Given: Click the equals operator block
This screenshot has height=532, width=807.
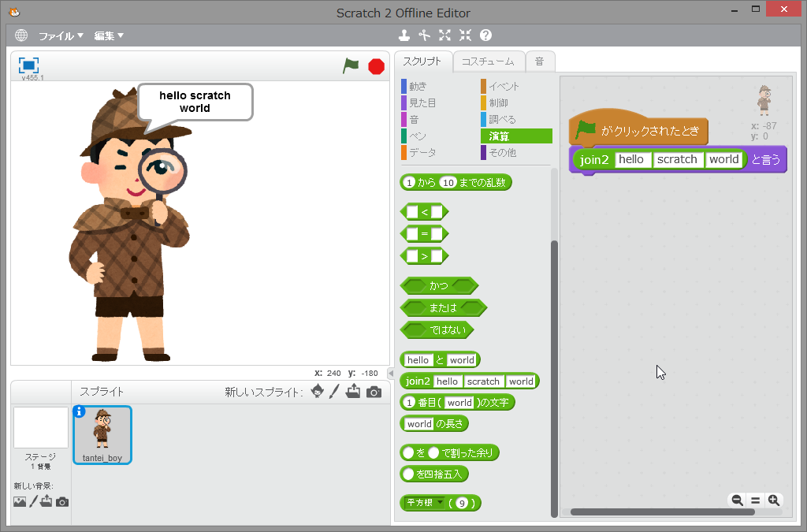Looking at the screenshot, I should coord(425,234).
